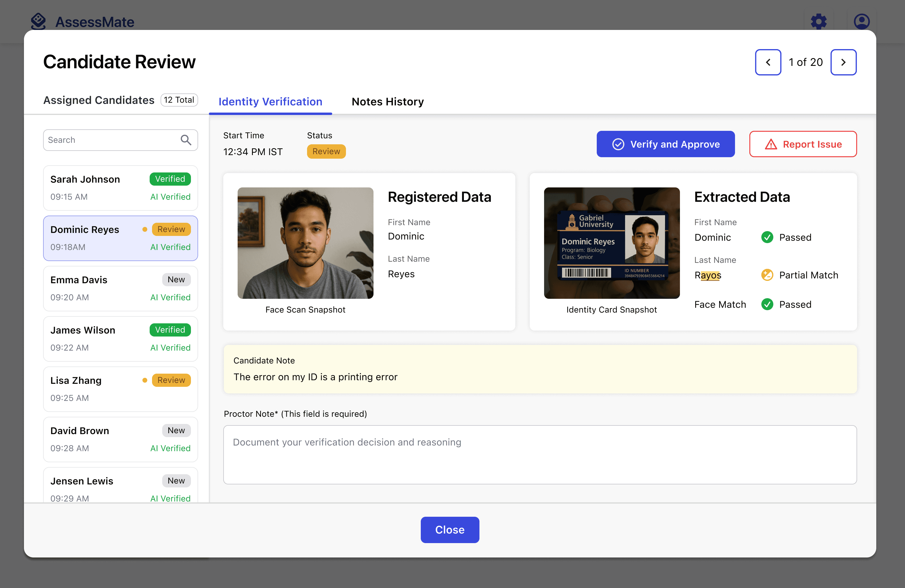Select Emma Davis from assigned candidates

(x=120, y=288)
